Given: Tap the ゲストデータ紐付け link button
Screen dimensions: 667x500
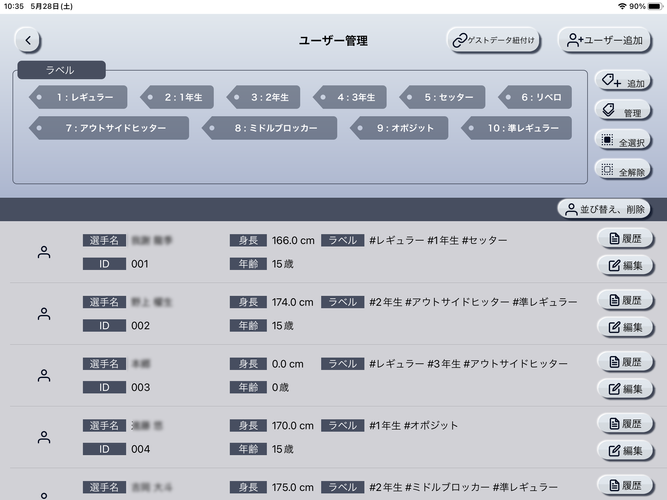Looking at the screenshot, I should 494,41.
